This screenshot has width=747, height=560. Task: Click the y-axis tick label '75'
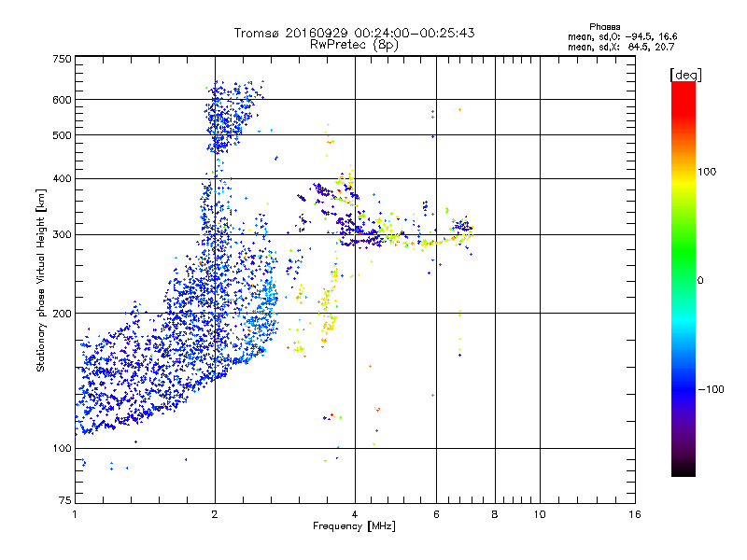click(x=65, y=500)
